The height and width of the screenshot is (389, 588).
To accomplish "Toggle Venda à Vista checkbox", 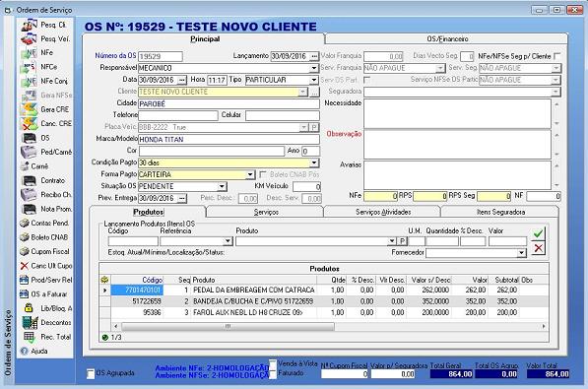I will [273, 363].
